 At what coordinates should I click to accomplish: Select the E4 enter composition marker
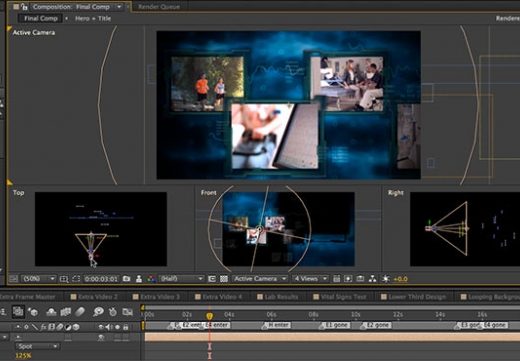coord(216,325)
